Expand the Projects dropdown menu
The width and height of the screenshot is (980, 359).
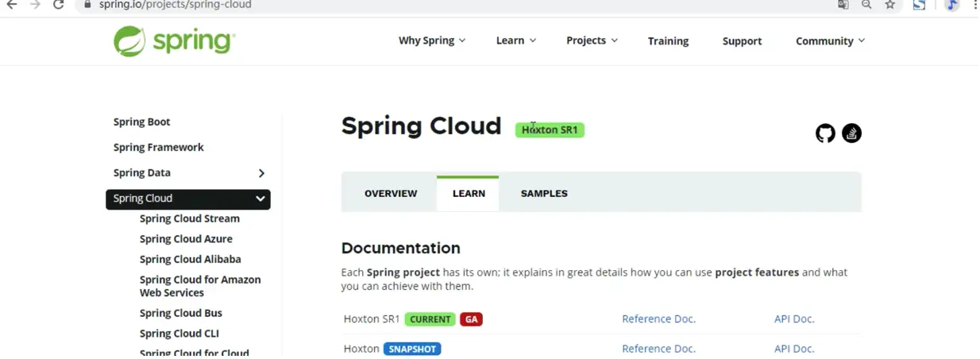[x=592, y=41]
